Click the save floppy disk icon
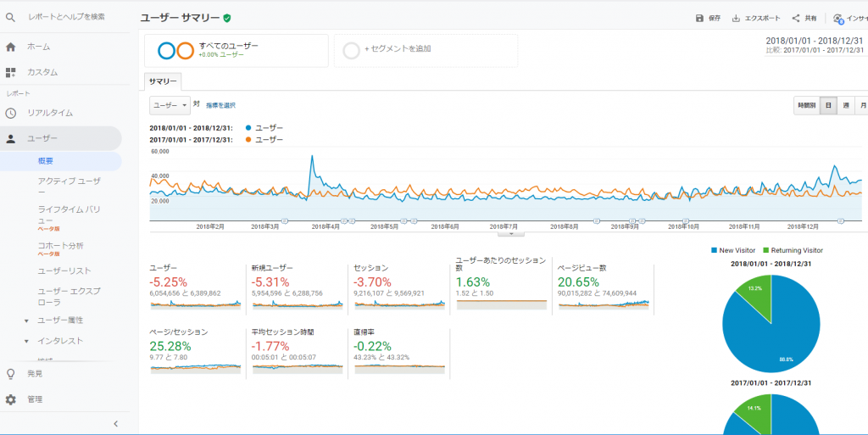868x435 pixels. (699, 19)
